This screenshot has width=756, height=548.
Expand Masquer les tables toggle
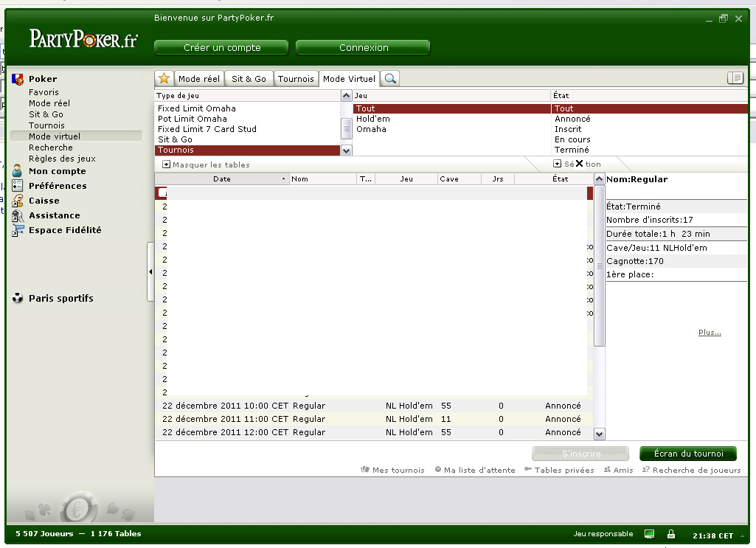point(167,164)
